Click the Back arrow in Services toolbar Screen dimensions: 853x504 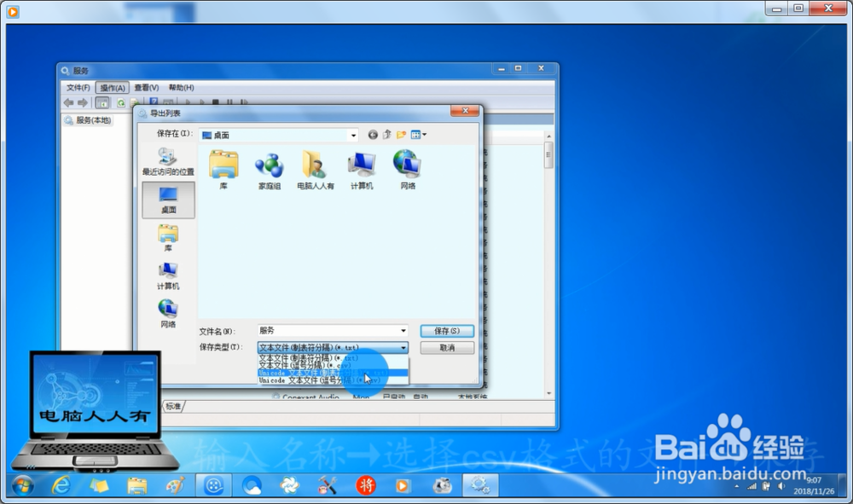68,102
